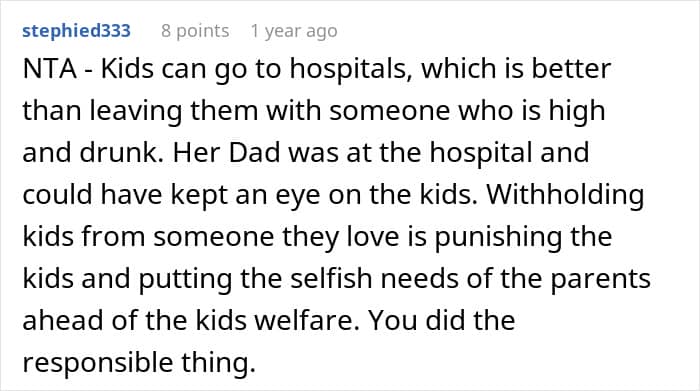Click the word Withholding

pyautogui.click(x=565, y=195)
